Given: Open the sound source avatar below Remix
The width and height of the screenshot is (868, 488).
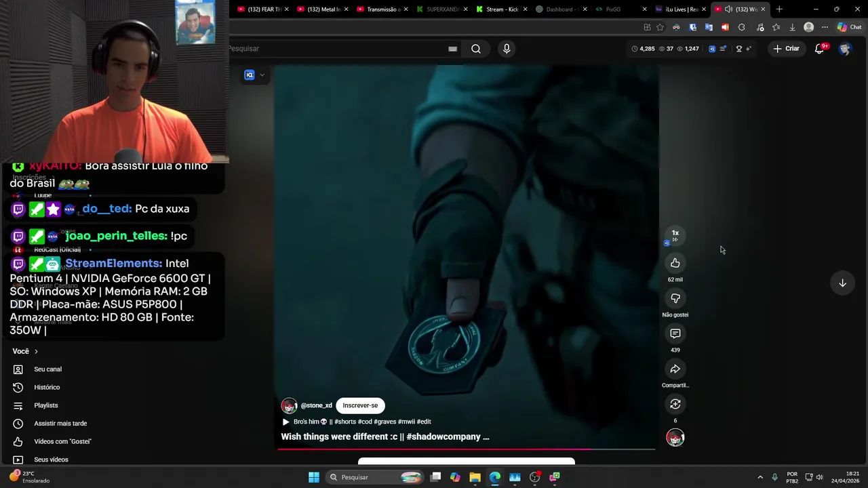Looking at the screenshot, I should [x=675, y=438].
